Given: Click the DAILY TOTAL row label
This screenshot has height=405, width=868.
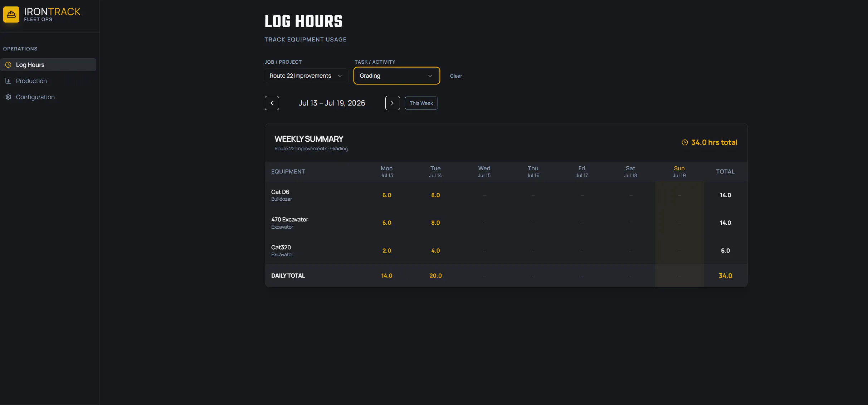Looking at the screenshot, I should 288,276.
